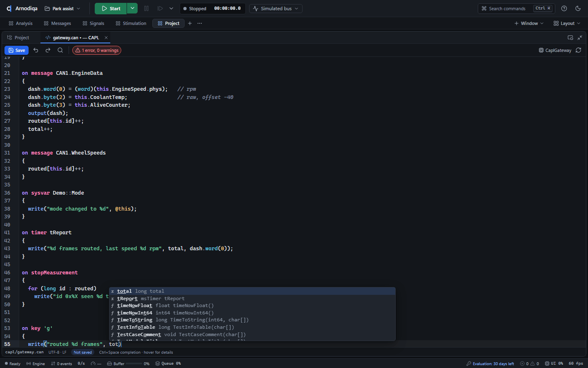Click the Ready status indicator
588x368 pixels.
[x=12, y=364]
